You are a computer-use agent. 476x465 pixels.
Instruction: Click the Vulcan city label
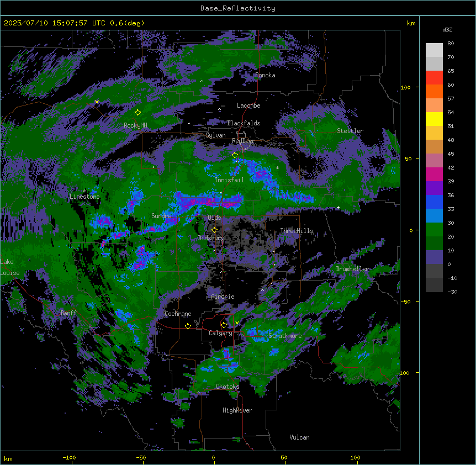coord(300,437)
